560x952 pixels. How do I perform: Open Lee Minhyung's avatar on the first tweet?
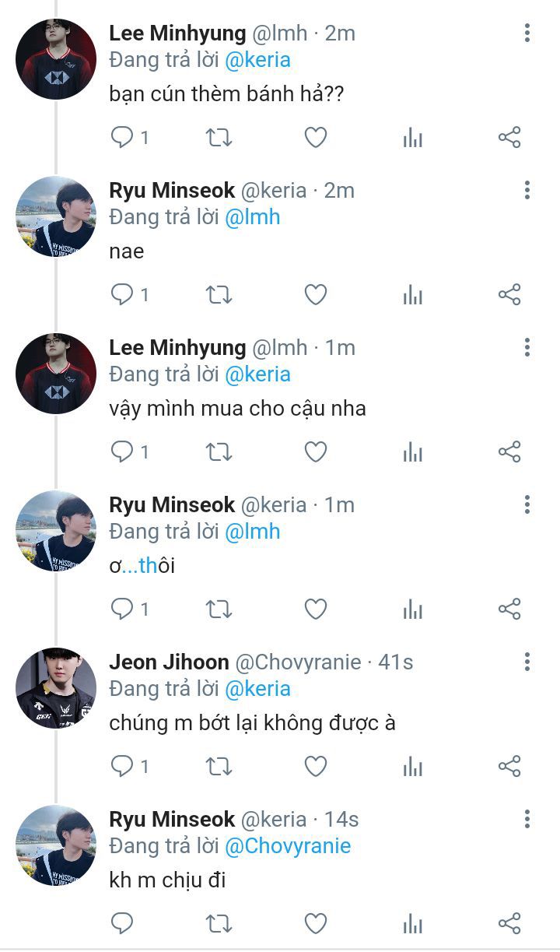tap(56, 59)
